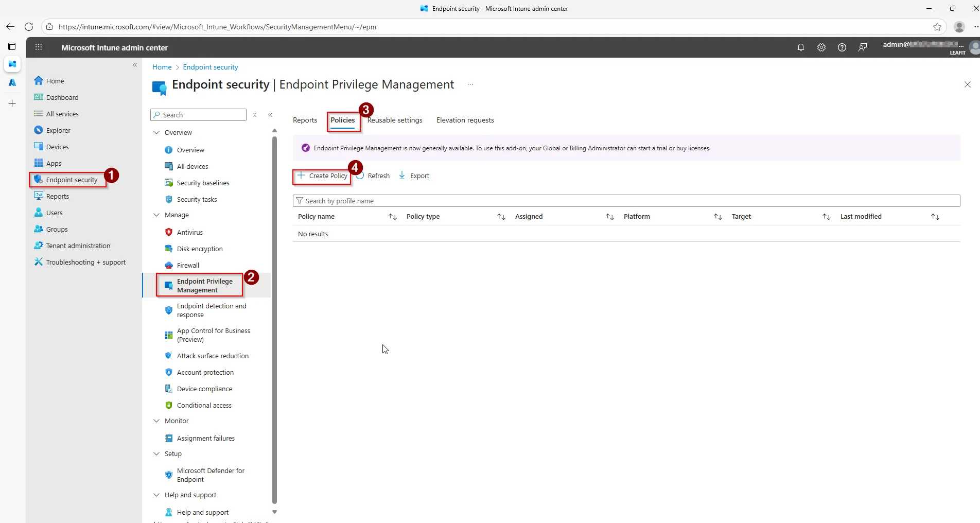980x523 pixels.
Task: Add new tab with plus icon
Action: tap(12, 103)
